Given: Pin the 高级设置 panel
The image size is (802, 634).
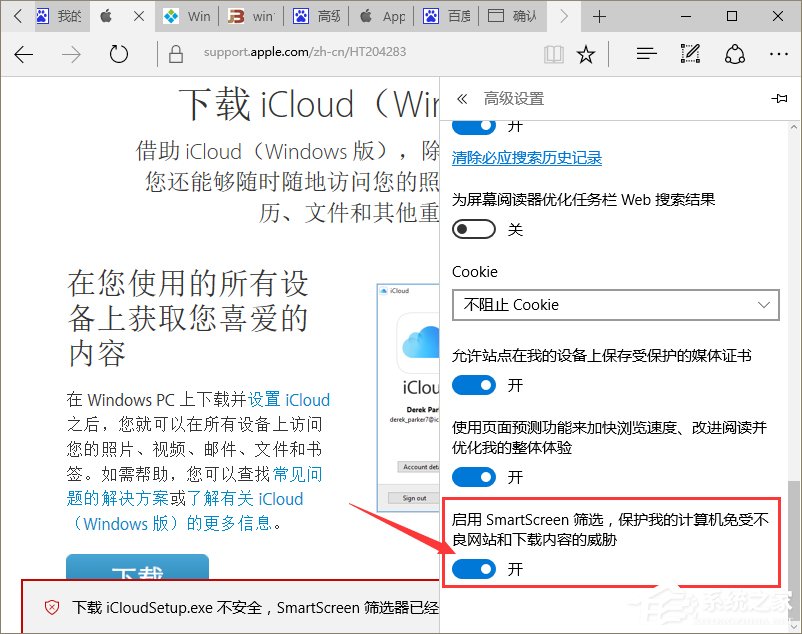Looking at the screenshot, I should pos(780,98).
